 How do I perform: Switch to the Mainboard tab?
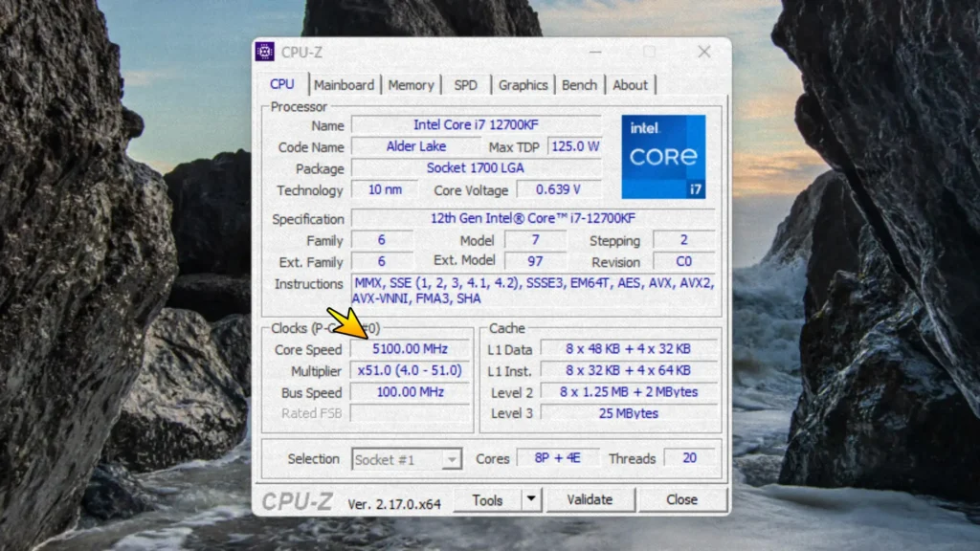[344, 85]
